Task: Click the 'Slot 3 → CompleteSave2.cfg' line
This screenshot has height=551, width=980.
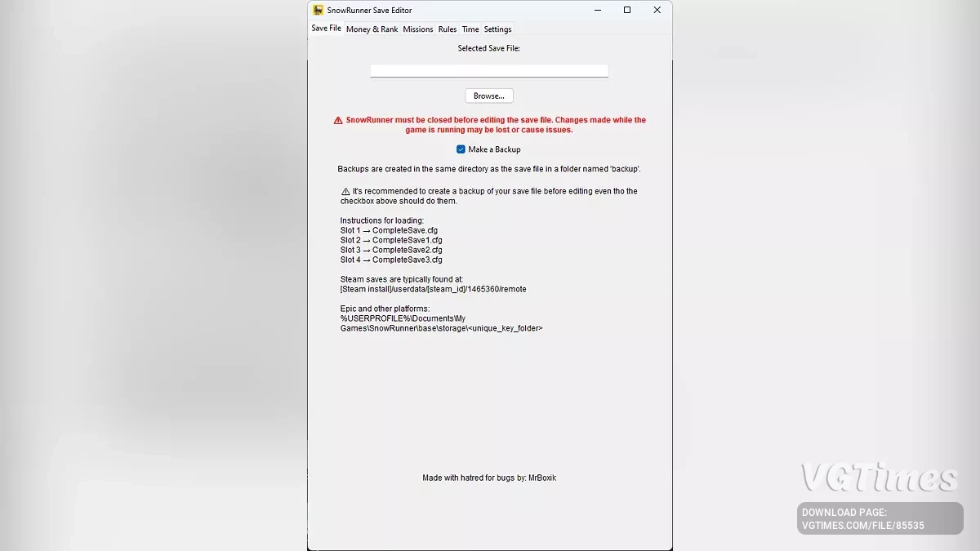Action: coord(391,250)
